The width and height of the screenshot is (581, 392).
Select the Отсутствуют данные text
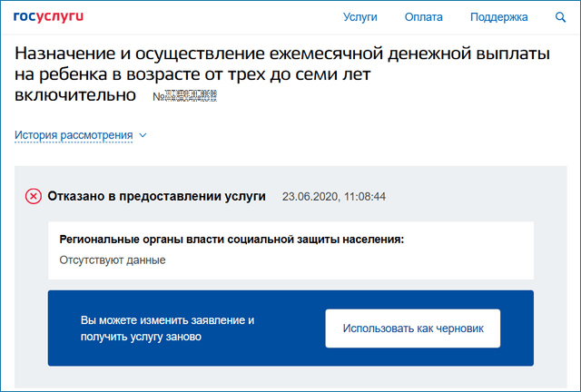113,260
